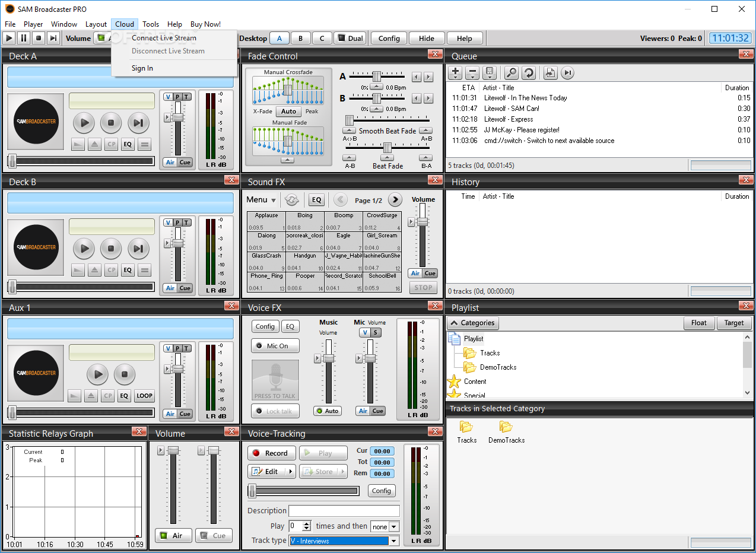The height and width of the screenshot is (553, 756).
Task: Open the Track type dropdown
Action: [393, 541]
